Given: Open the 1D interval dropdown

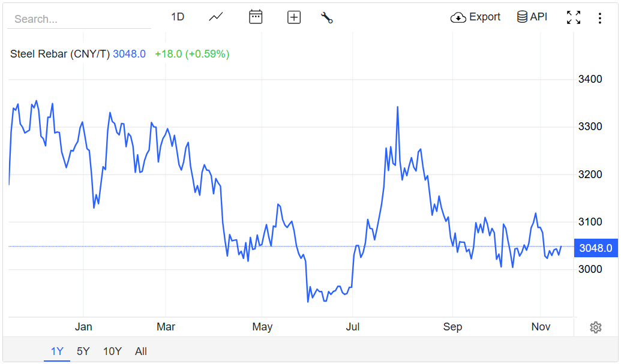Looking at the screenshot, I should (x=178, y=17).
